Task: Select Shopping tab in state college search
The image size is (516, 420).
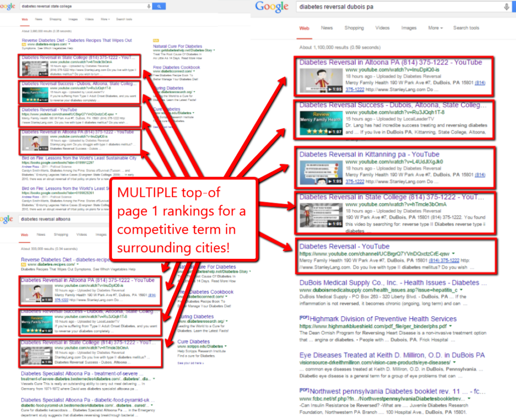Action: (55, 20)
